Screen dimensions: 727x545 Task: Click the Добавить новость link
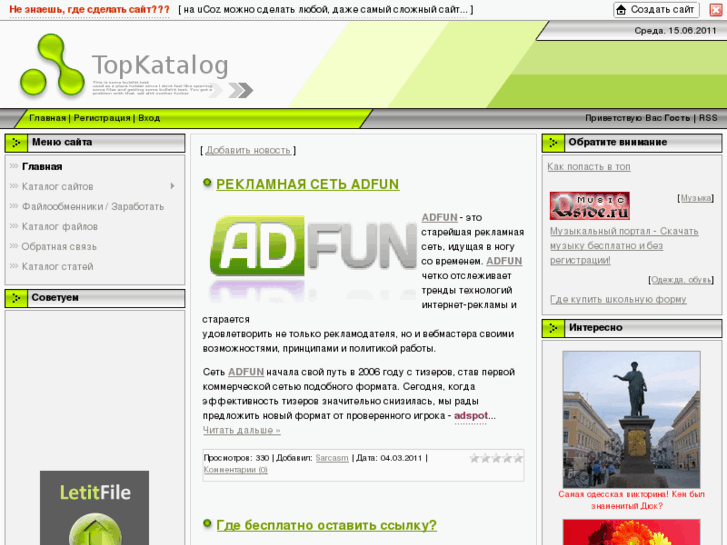point(248,150)
